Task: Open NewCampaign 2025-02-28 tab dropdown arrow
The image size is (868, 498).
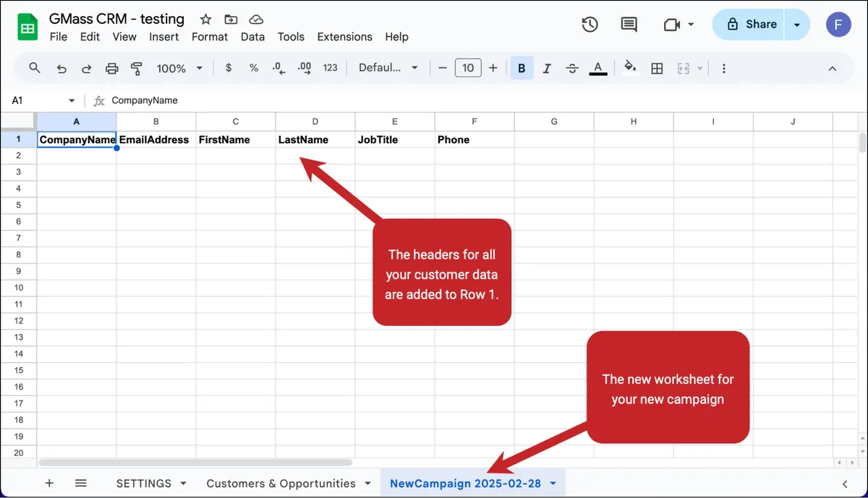Action: pos(553,484)
